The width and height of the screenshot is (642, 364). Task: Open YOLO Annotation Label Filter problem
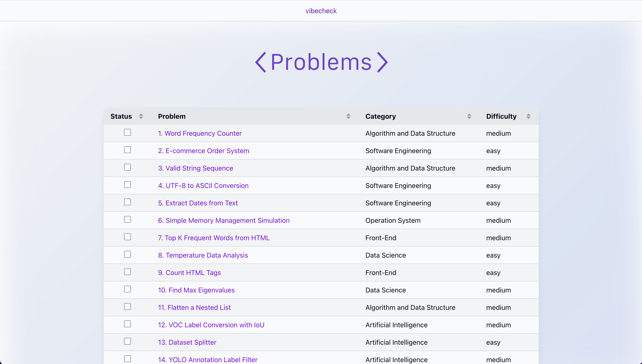pos(208,360)
